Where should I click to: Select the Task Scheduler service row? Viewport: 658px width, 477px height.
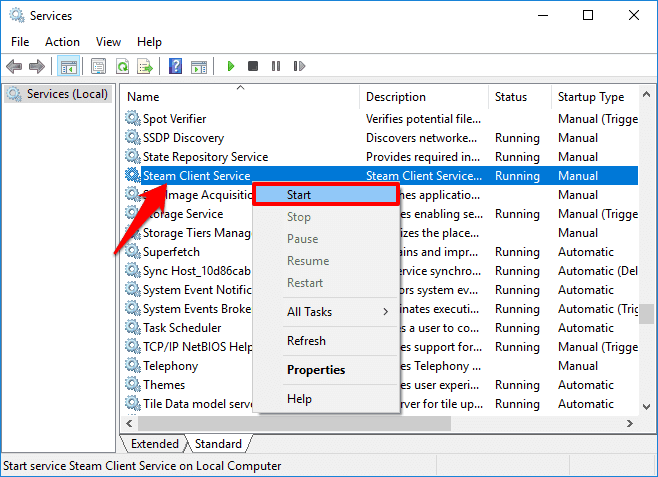[381, 328]
